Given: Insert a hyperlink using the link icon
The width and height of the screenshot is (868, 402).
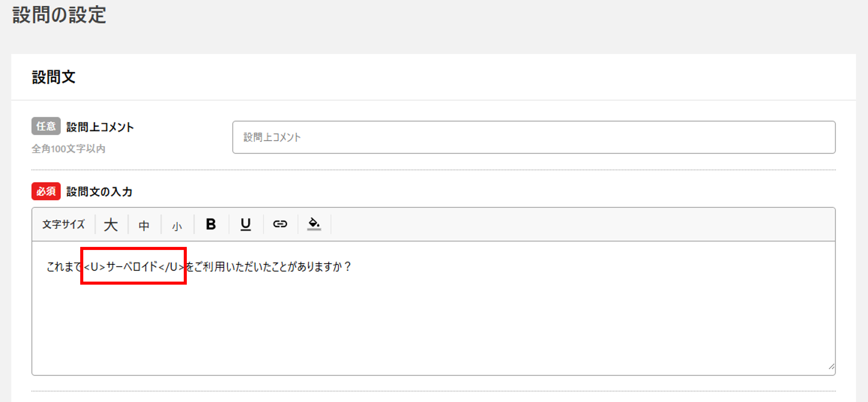Looking at the screenshot, I should coord(280,224).
